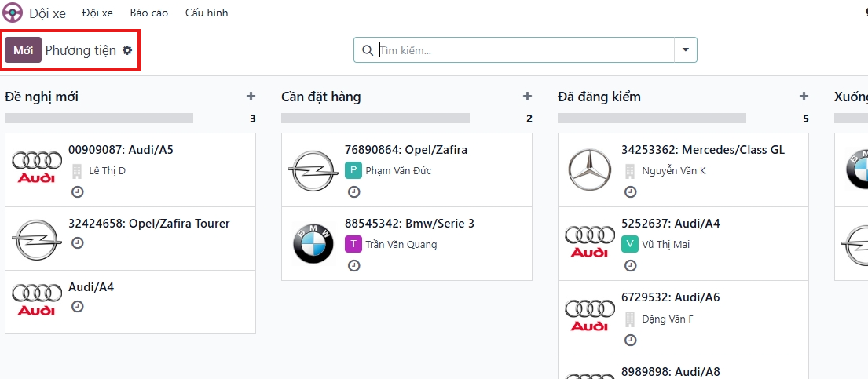Viewport: 868px width, 379px height.
Task: Click count 3 in Đề nghị mới column
Action: coord(253,118)
